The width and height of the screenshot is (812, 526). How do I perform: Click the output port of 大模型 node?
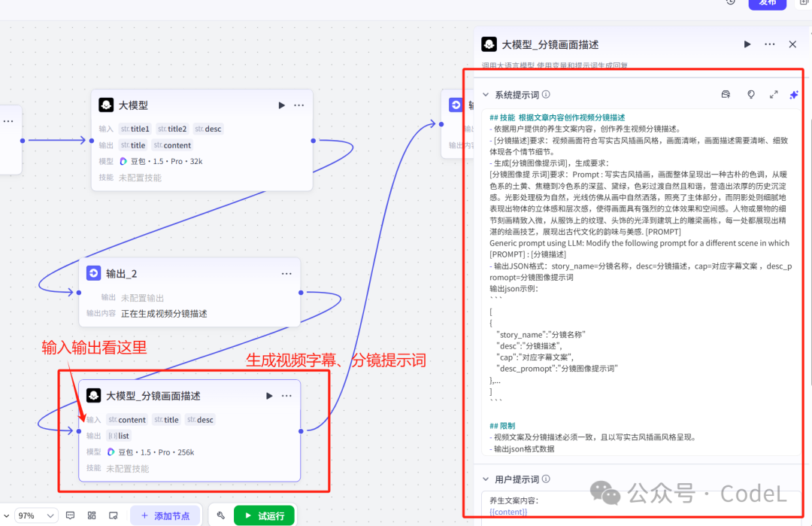coord(314,141)
